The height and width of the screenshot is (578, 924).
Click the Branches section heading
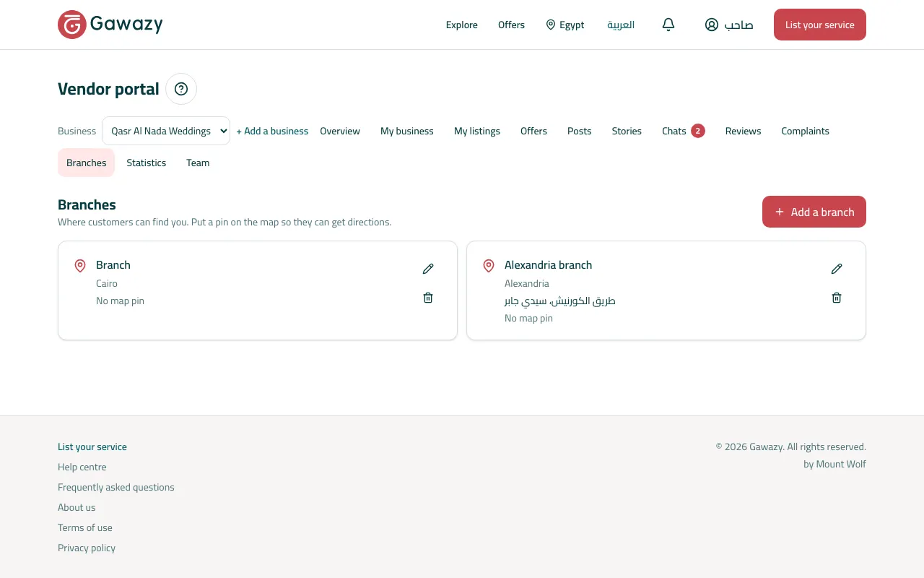tap(87, 204)
